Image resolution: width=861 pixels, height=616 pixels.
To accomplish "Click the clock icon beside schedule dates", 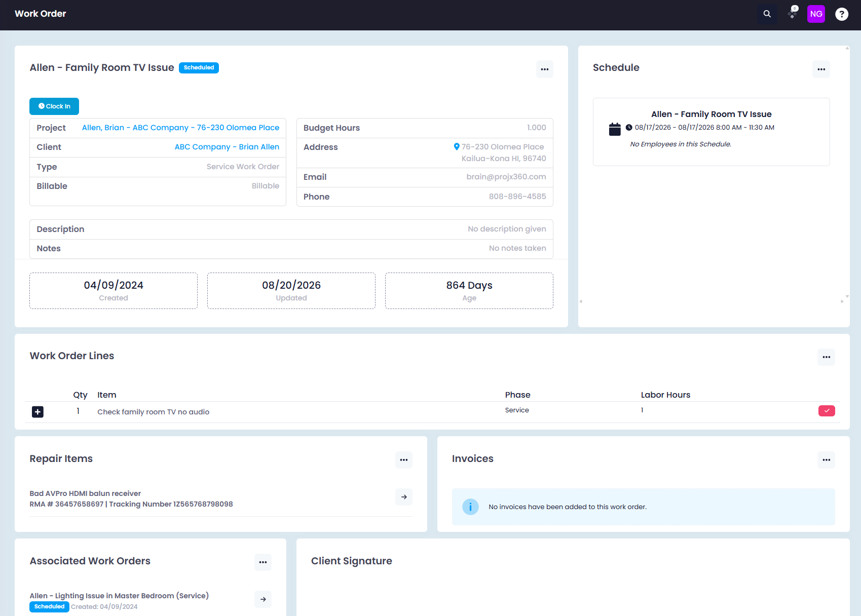I will point(629,128).
